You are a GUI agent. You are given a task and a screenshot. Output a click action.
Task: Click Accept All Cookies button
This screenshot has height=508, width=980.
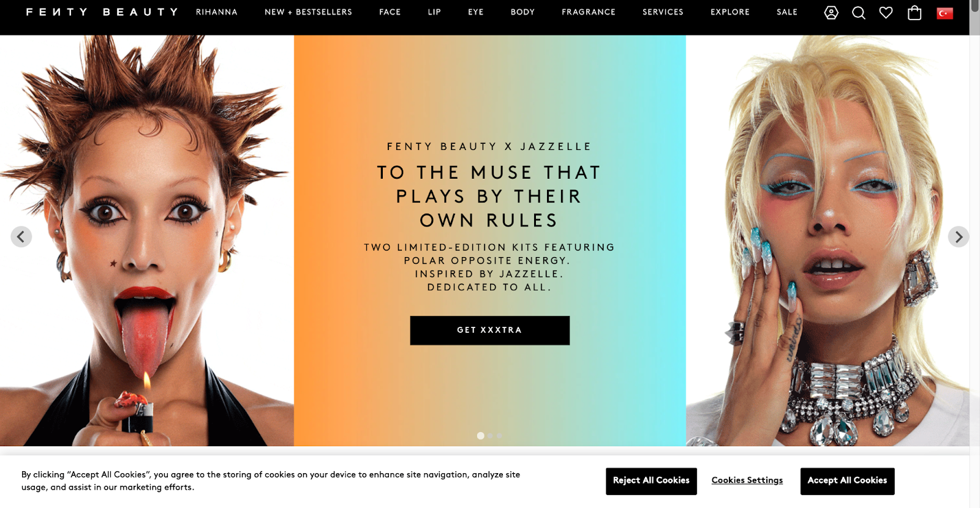pos(847,481)
